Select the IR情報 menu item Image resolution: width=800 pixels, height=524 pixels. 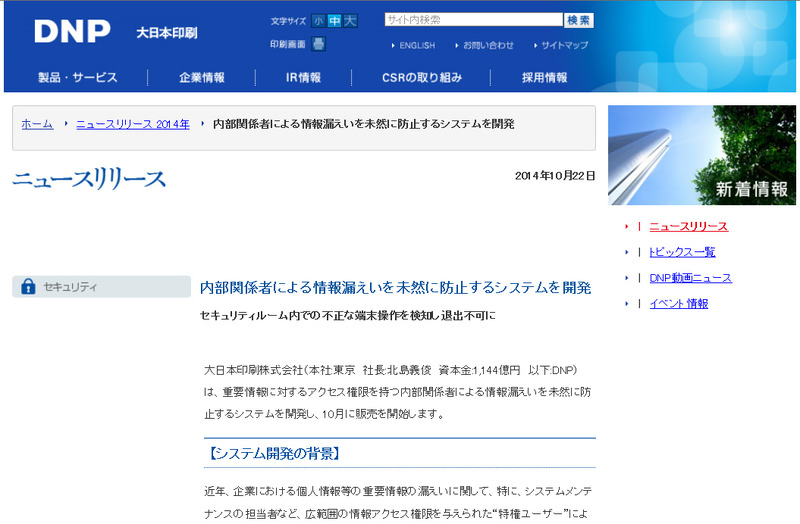[304, 78]
